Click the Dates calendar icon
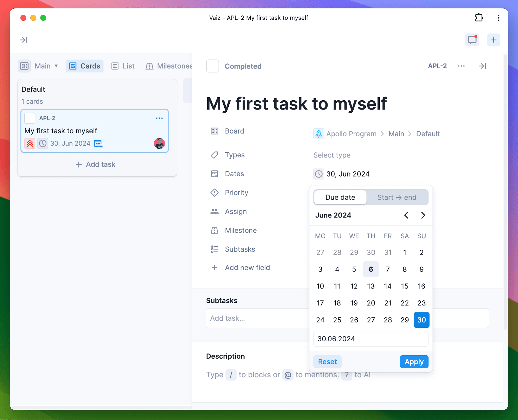Image resolution: width=518 pixels, height=420 pixels. click(x=214, y=173)
